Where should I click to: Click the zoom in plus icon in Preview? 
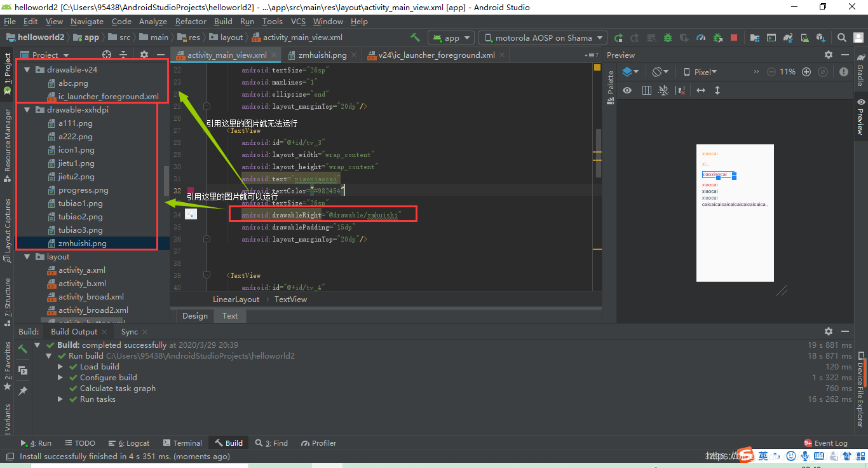pos(806,72)
